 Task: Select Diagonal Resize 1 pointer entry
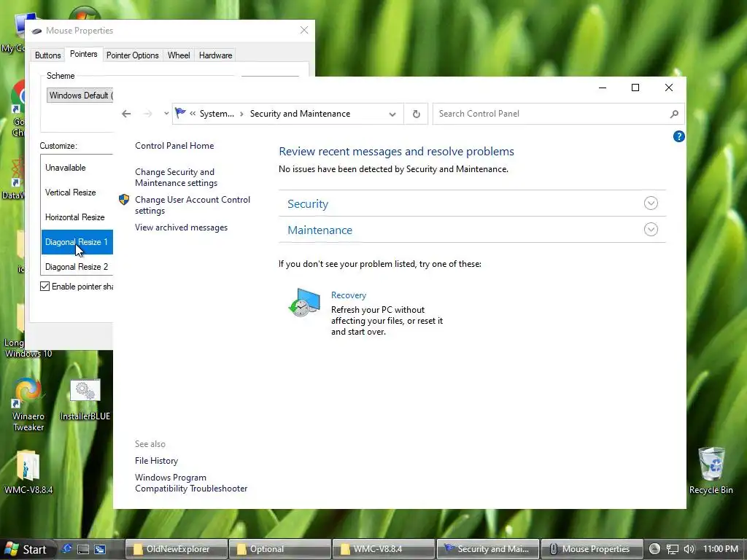coord(77,242)
